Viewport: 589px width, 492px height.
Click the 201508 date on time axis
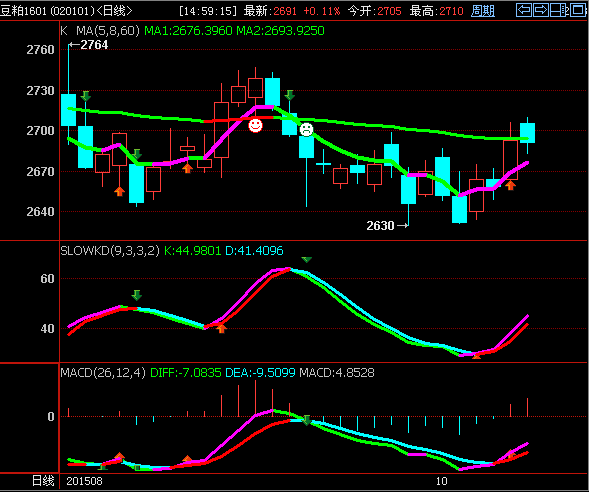point(84,481)
